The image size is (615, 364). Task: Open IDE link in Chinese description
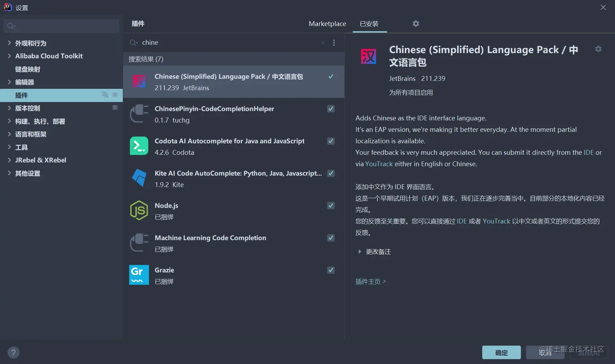(x=462, y=221)
